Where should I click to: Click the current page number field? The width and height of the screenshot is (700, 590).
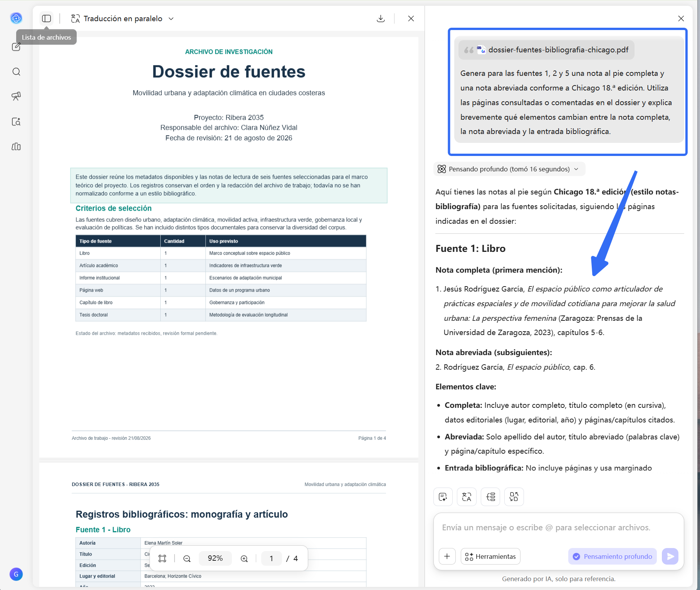272,558
